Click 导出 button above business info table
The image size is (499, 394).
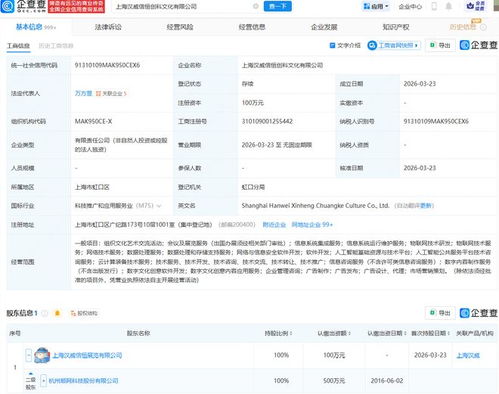coord(440,45)
